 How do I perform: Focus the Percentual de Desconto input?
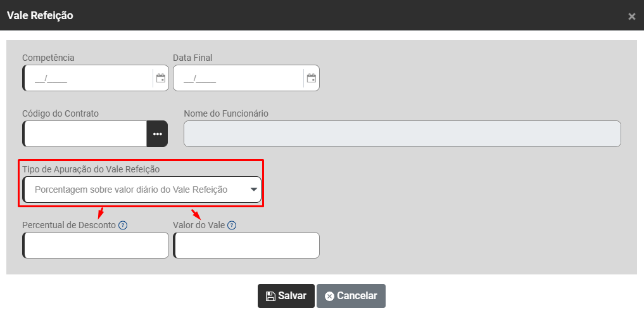tap(96, 245)
